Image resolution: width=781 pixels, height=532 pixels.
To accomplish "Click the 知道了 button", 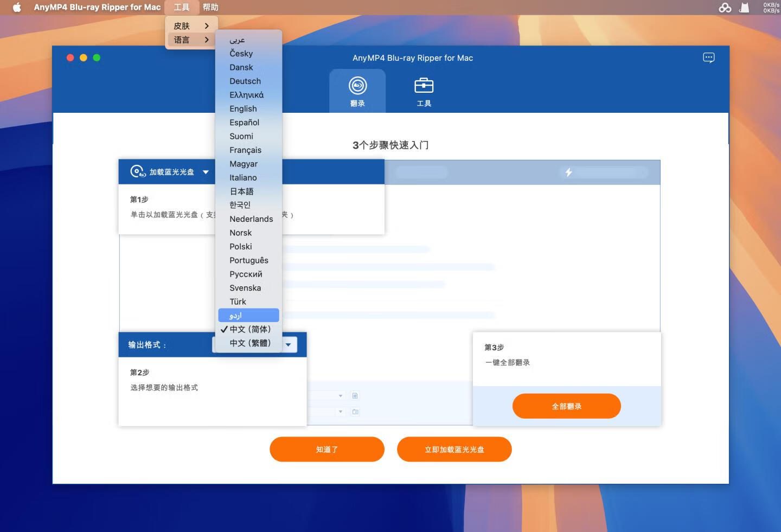I will click(327, 450).
